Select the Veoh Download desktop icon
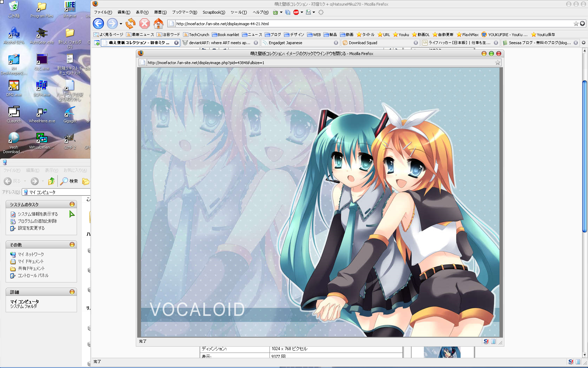The width and height of the screenshot is (588, 368). (x=14, y=143)
